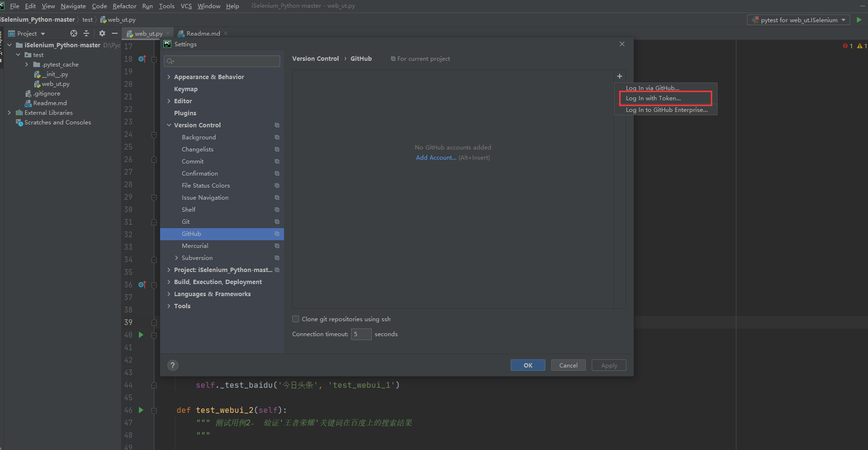Screen dimensions: 868x450
Task: Hide the Project panel with minus icon
Action: click(115, 33)
